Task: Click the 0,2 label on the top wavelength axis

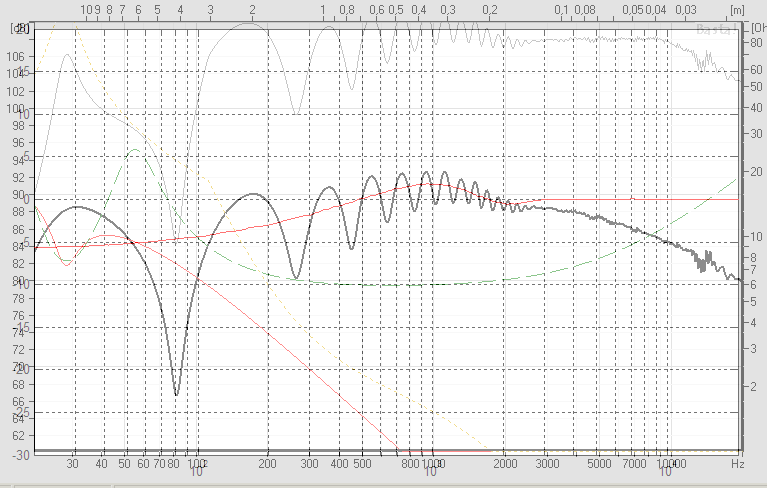Action: 490,9
